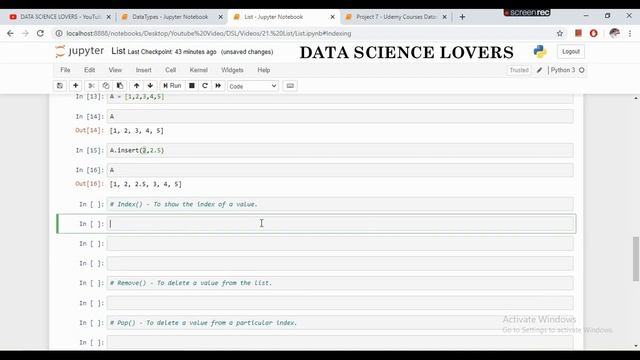Screen dimensions: 640x360
Task: Rename notebook by clicking the List title
Action: pos(118,51)
